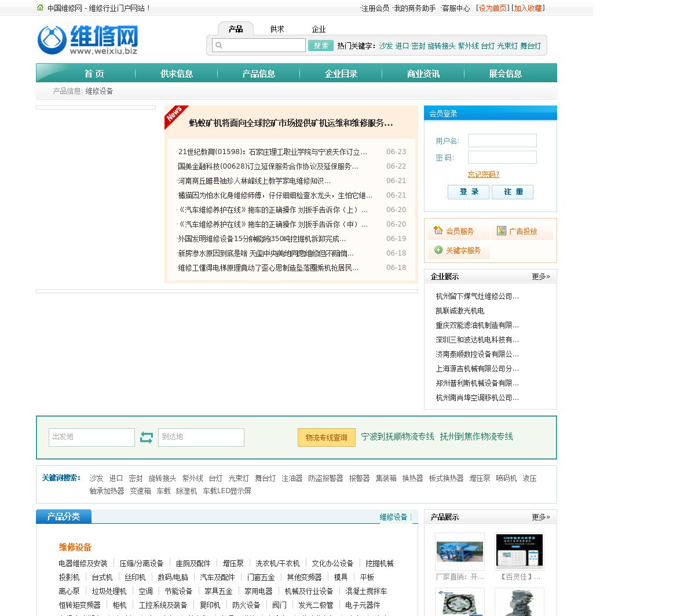Click the 会员服务 link

(x=460, y=231)
